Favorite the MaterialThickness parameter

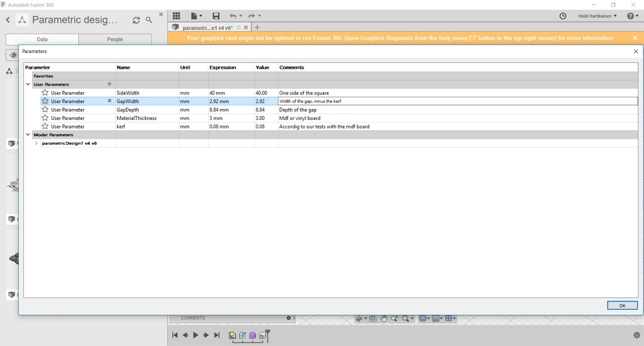tap(45, 118)
